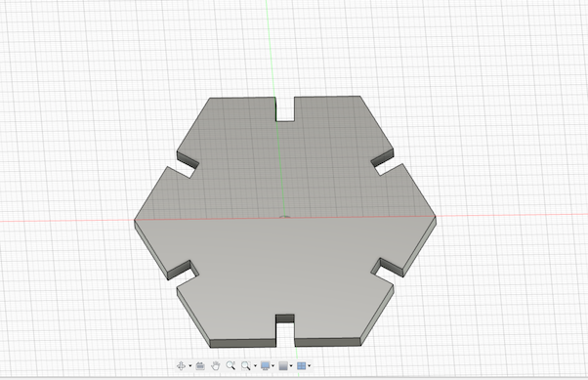Expand the Grid and Snaps dropdown arrow
Screen dimensions: 588x380
click(x=291, y=366)
